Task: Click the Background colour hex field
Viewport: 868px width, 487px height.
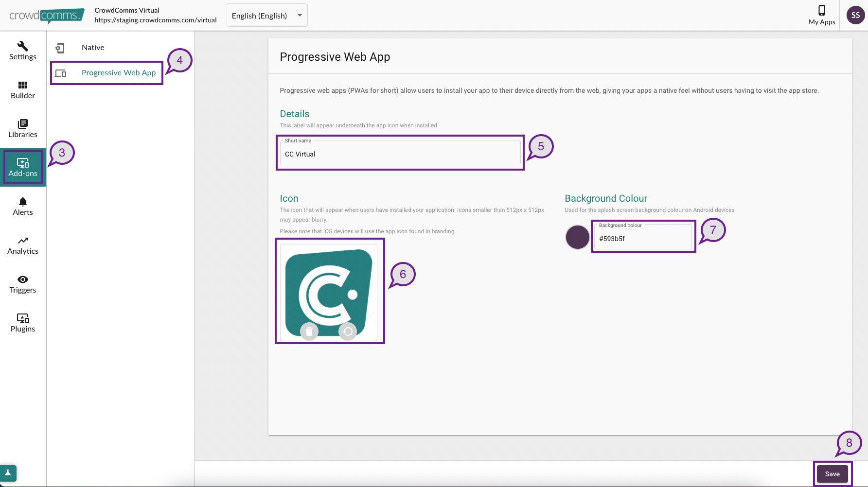Action: 643,237
